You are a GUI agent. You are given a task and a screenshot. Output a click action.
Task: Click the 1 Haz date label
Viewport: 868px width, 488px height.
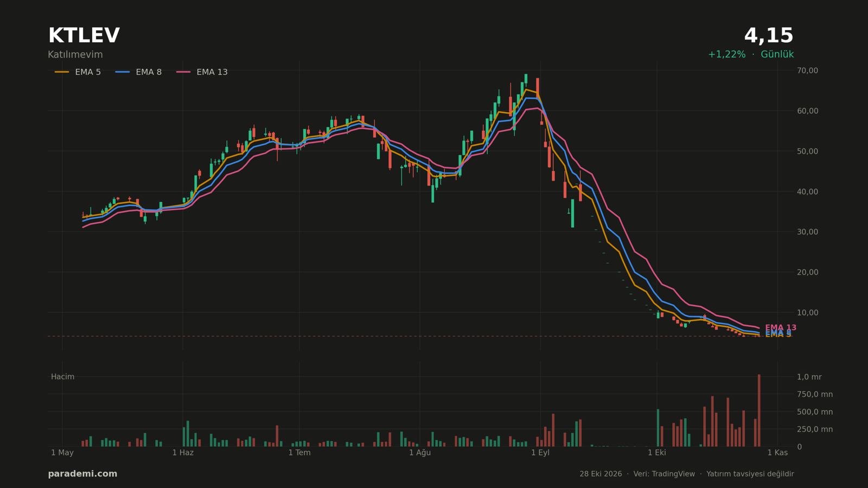click(x=183, y=453)
